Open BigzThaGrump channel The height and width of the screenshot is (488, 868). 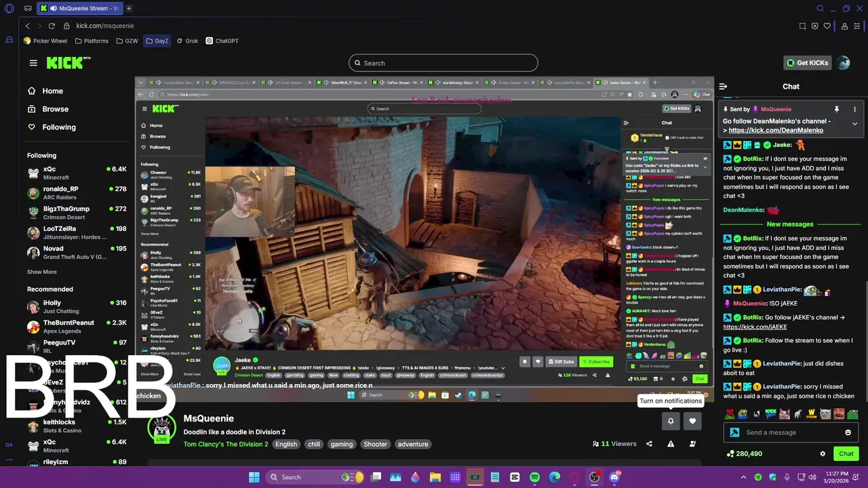pyautogui.click(x=77, y=213)
